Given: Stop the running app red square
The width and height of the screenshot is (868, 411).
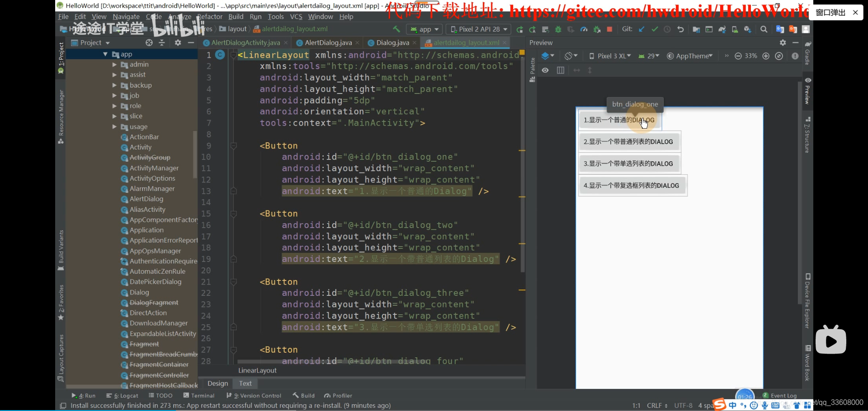Looking at the screenshot, I should [x=609, y=29].
